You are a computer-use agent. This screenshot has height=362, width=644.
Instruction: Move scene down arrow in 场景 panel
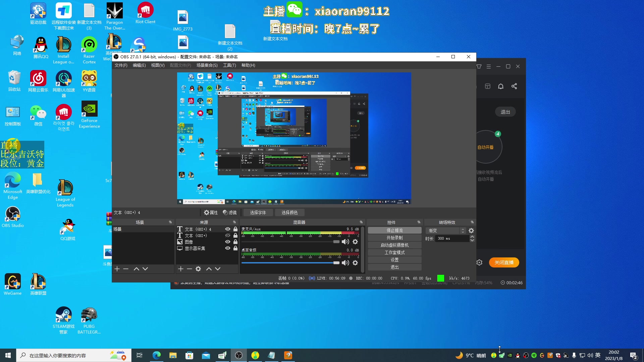[145, 269]
